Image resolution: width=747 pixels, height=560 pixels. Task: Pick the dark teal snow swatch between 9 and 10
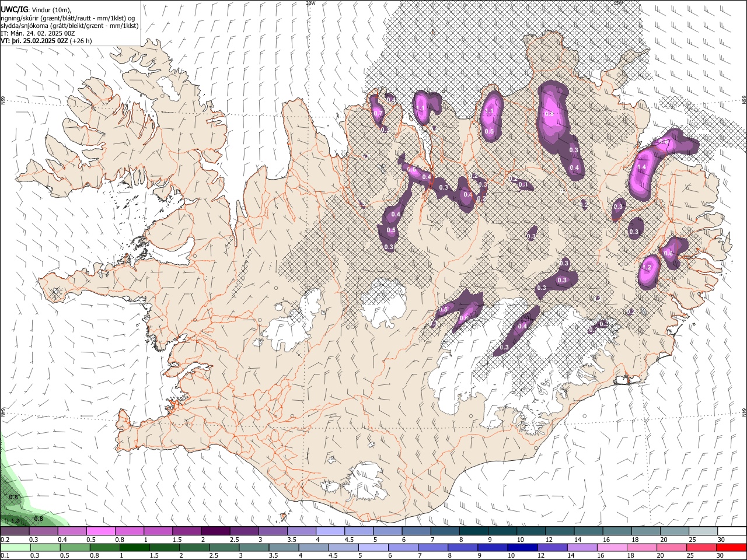[502, 531]
